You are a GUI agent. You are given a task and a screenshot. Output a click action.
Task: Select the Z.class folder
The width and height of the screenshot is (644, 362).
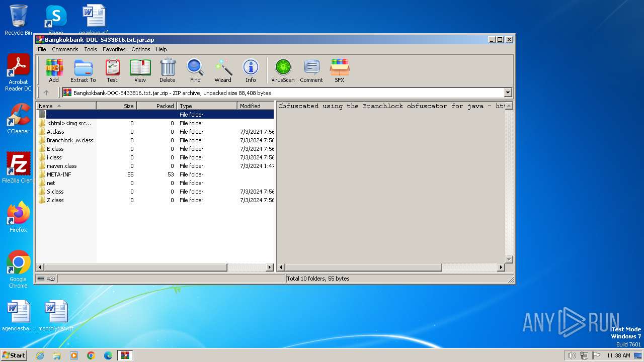tap(155, 200)
